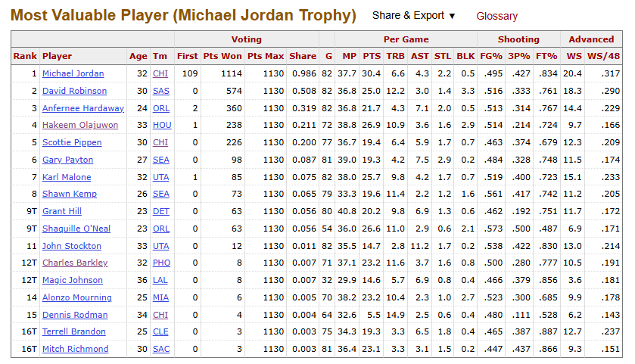Sort by FT% column header
Viewport: 635px width, 364px height.
click(546, 56)
